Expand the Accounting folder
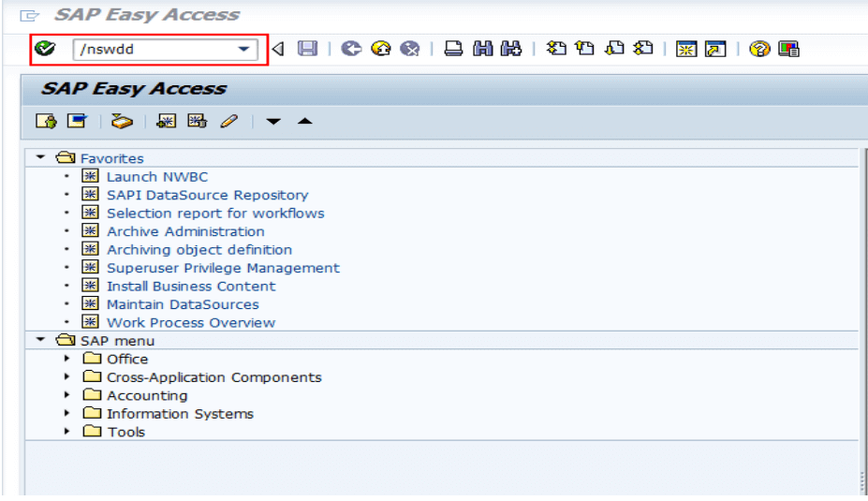This screenshot has height=501, width=868. (67, 394)
